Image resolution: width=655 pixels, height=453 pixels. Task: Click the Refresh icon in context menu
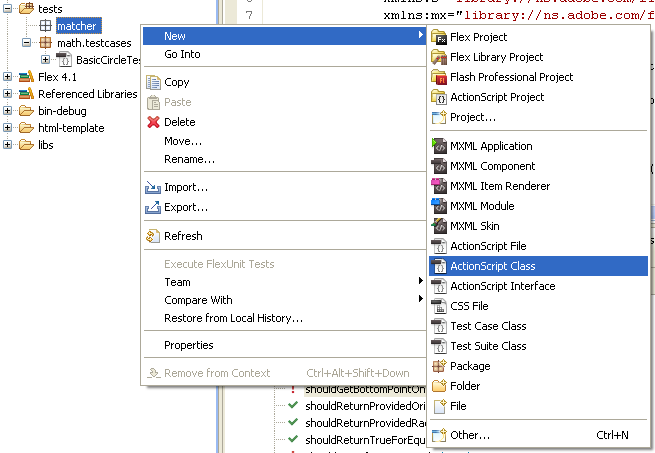tap(153, 236)
